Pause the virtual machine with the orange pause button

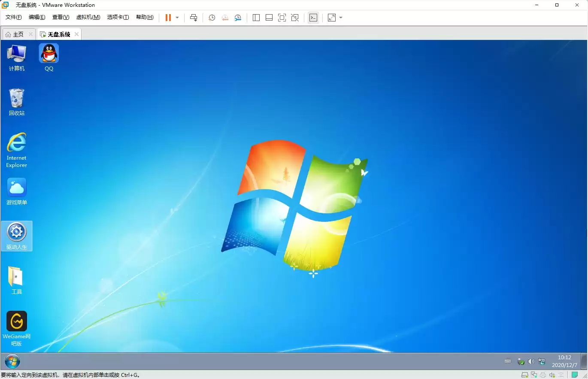coord(168,18)
